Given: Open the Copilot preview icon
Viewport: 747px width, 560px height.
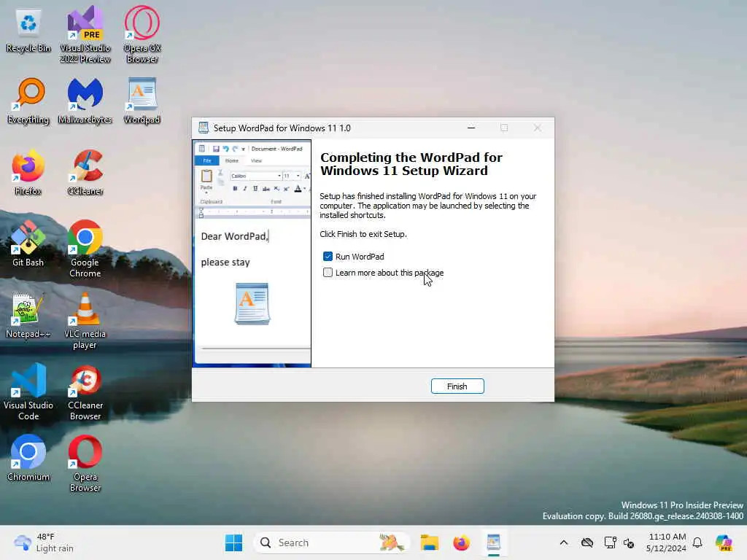Looking at the screenshot, I should pyautogui.click(x=724, y=542).
